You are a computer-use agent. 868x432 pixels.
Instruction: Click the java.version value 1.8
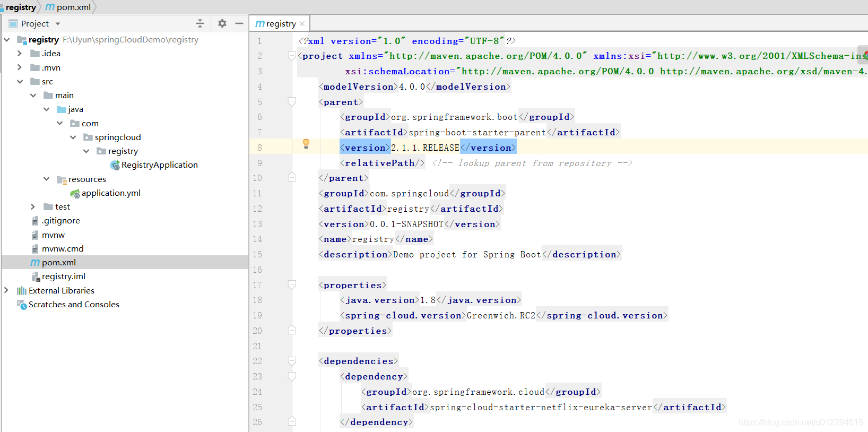(428, 300)
